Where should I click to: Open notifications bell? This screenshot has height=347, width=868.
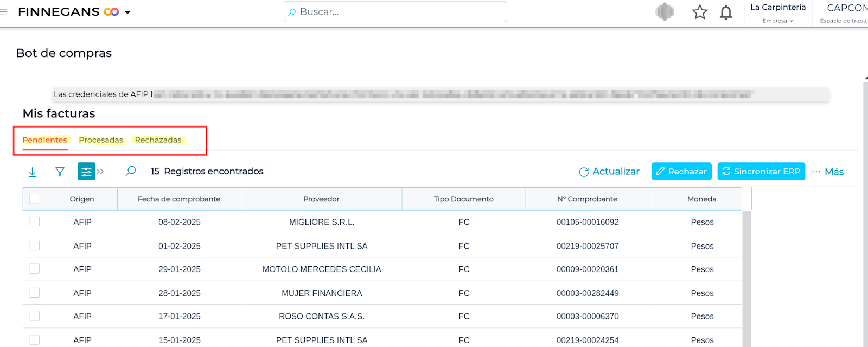(x=726, y=12)
